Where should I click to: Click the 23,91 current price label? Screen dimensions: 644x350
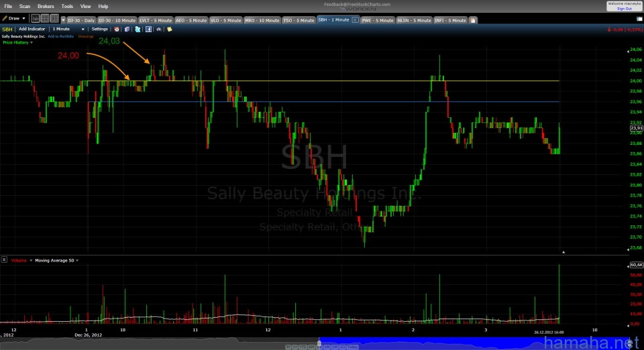(x=636, y=128)
